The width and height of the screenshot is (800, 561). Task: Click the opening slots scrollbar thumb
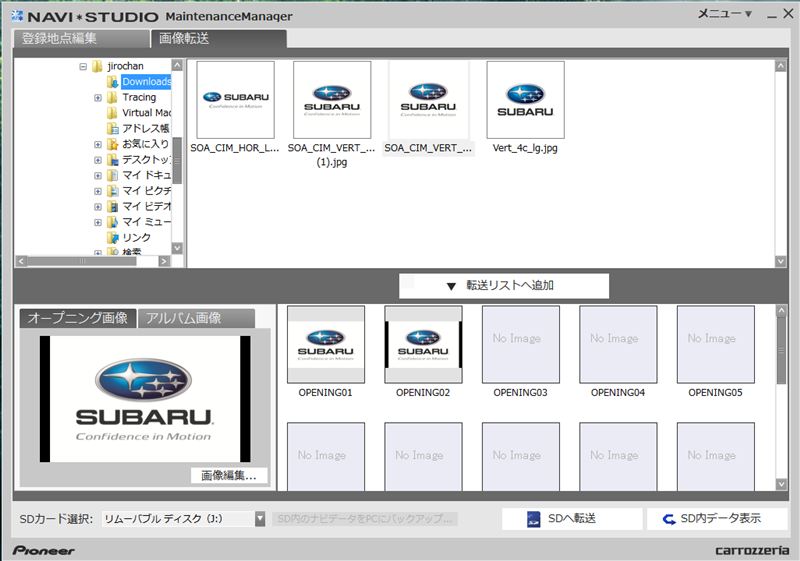pos(781,350)
